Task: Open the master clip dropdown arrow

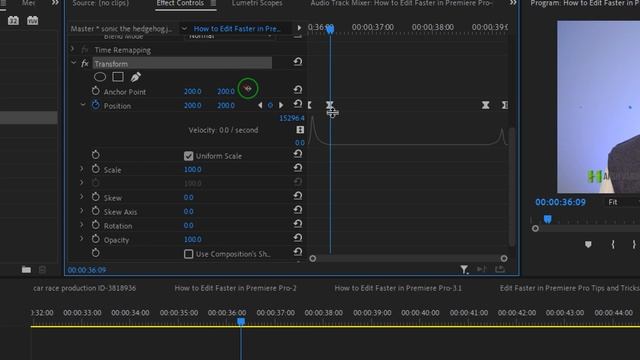Action: (x=184, y=28)
